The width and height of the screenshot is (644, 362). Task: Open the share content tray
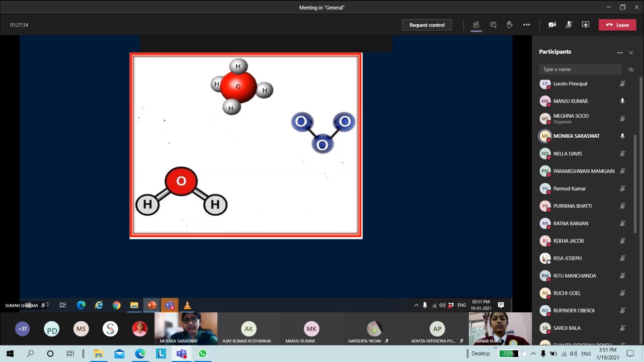coord(586,25)
